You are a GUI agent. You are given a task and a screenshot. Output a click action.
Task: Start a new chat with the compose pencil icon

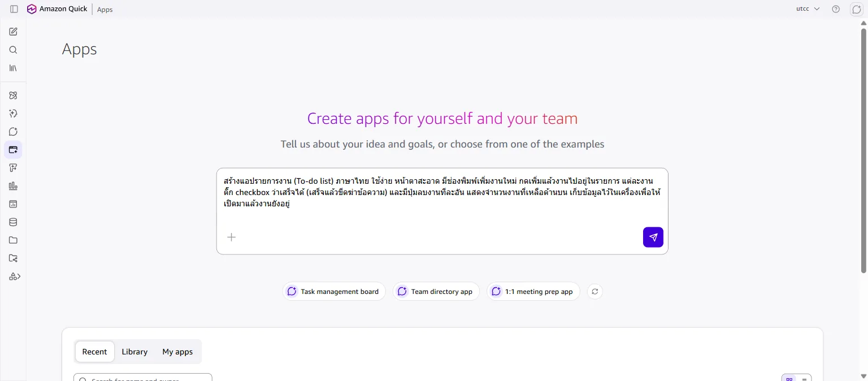pyautogui.click(x=13, y=32)
